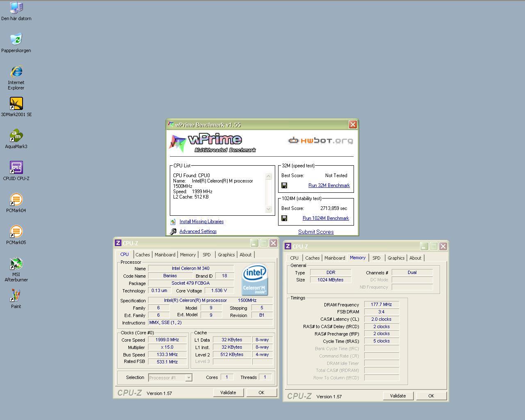Launch PCMark04 shortcut icon

16,203
